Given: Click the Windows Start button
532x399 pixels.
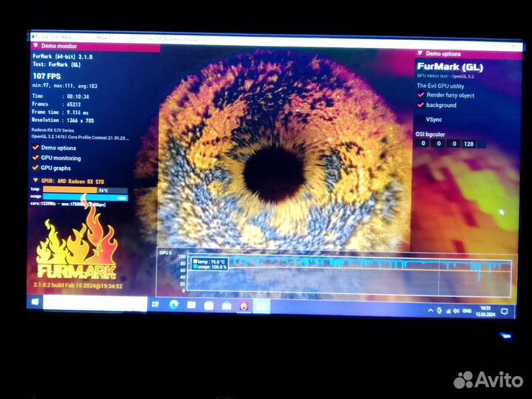Looking at the screenshot, I should 35,303.
